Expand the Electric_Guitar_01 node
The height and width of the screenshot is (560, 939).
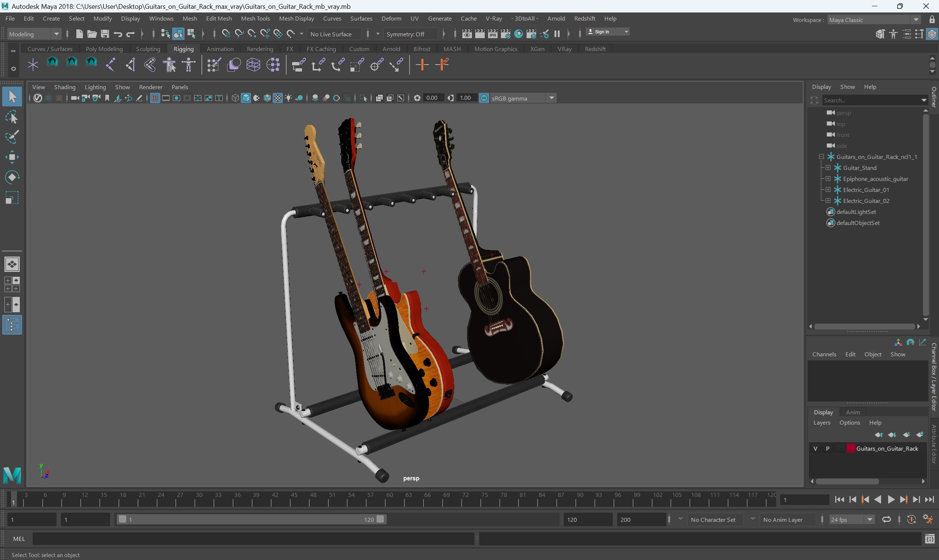[x=828, y=189]
